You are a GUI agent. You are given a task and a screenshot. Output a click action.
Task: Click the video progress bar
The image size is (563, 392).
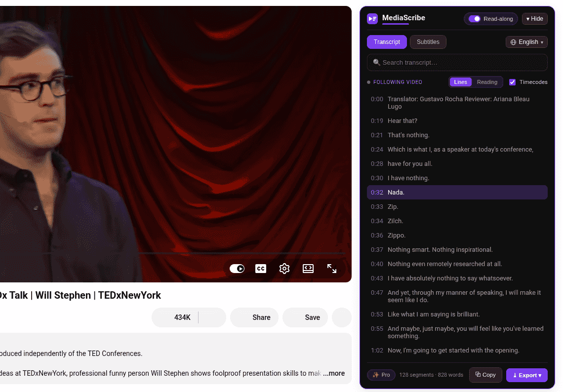point(172,253)
